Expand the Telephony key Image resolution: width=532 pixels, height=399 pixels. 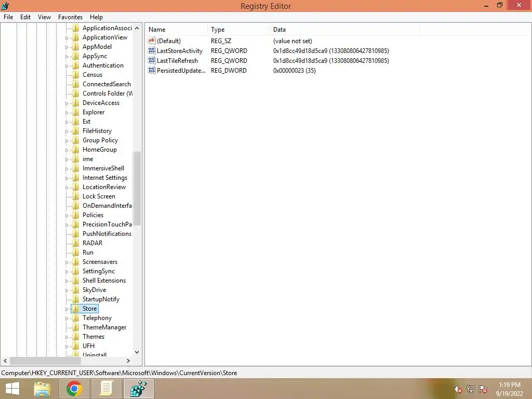pos(67,318)
